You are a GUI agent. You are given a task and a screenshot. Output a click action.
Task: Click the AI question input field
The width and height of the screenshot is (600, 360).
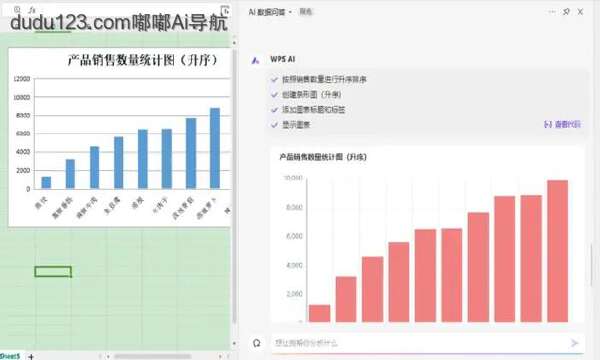(x=421, y=343)
